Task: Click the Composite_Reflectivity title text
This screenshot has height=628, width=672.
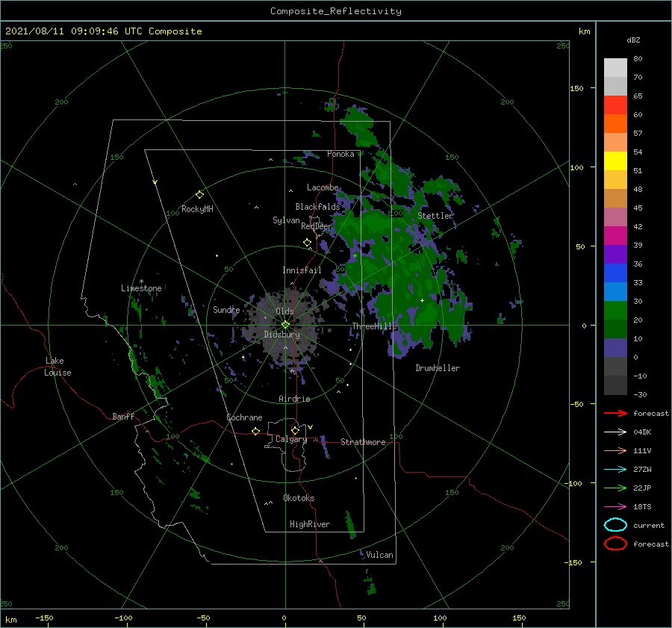Action: (x=336, y=11)
